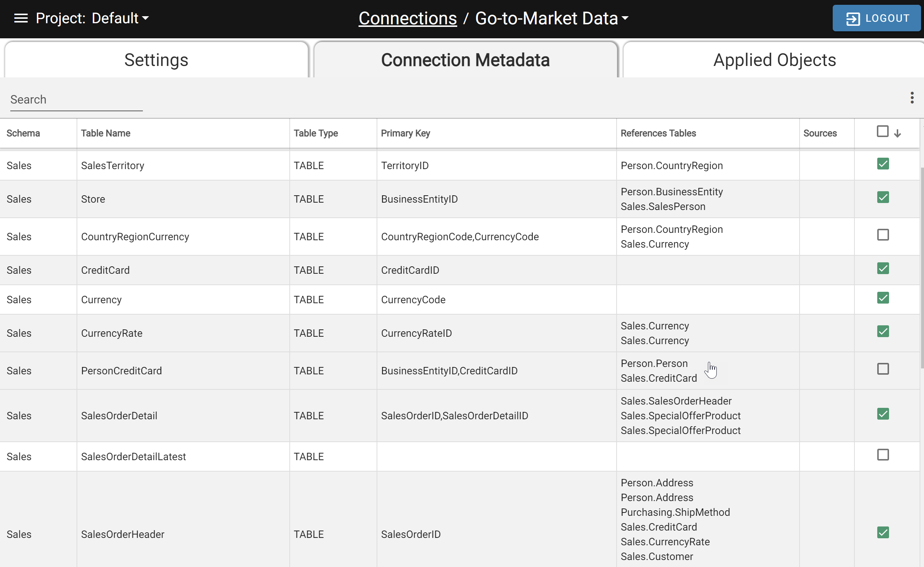
Task: Click the CountryRegionCurrency table name
Action: pos(135,237)
